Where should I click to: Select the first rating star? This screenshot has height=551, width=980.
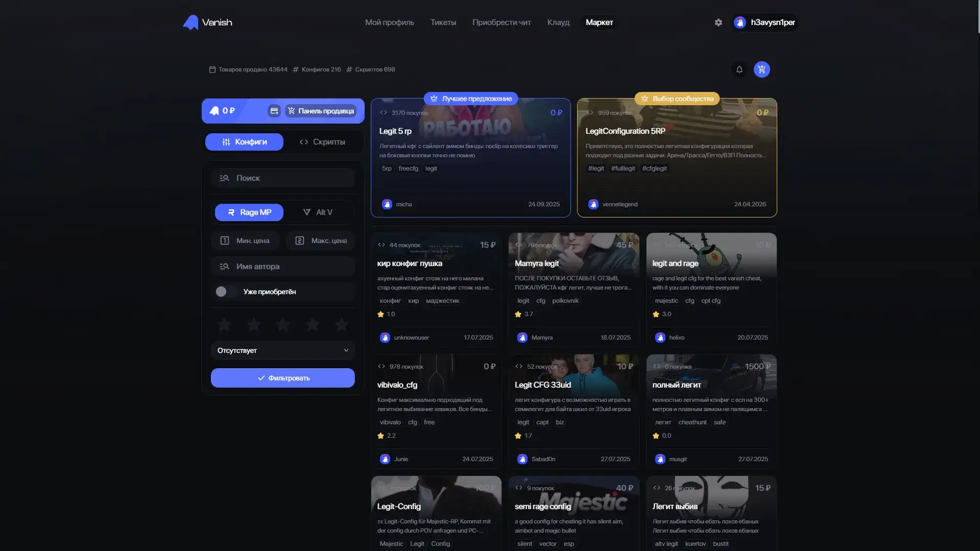pyautogui.click(x=224, y=324)
